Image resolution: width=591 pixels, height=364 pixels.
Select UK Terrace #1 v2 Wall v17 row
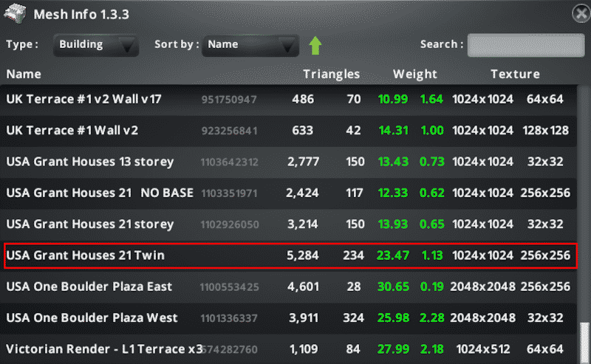coord(288,99)
